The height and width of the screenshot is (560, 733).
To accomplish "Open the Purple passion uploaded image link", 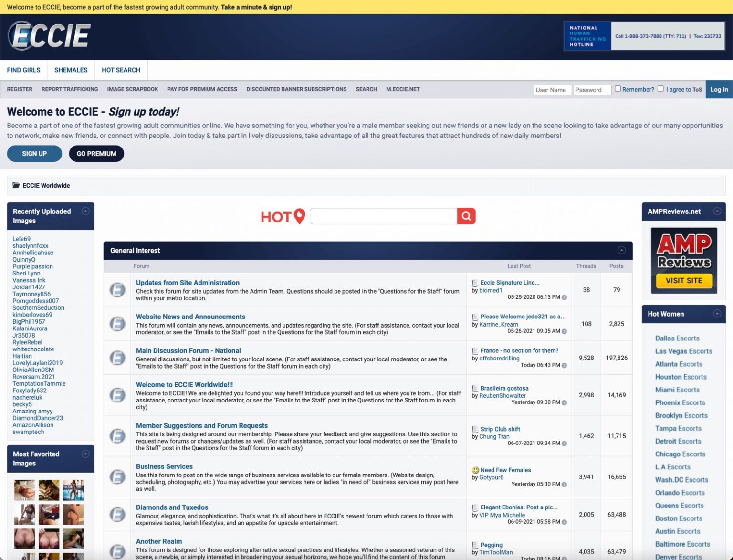I will pos(32,266).
